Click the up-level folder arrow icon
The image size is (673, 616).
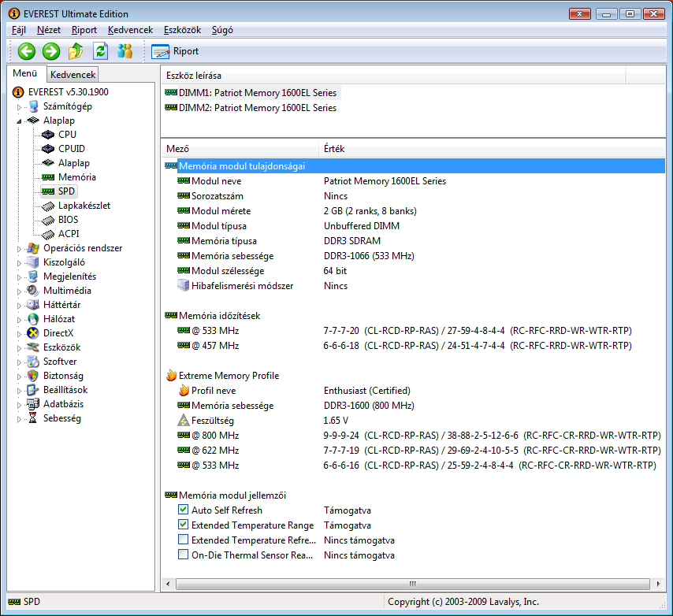pos(76,51)
